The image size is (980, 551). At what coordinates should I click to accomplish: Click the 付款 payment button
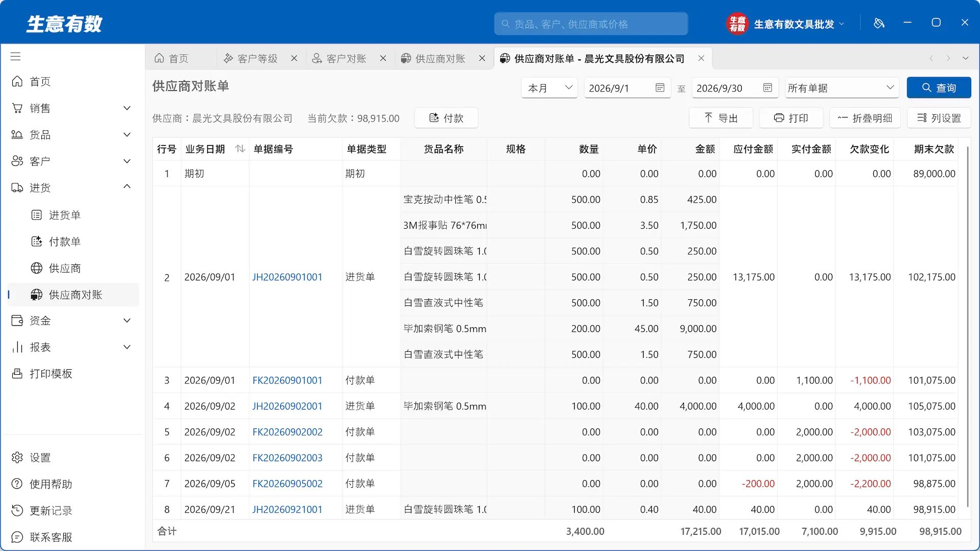coord(446,118)
